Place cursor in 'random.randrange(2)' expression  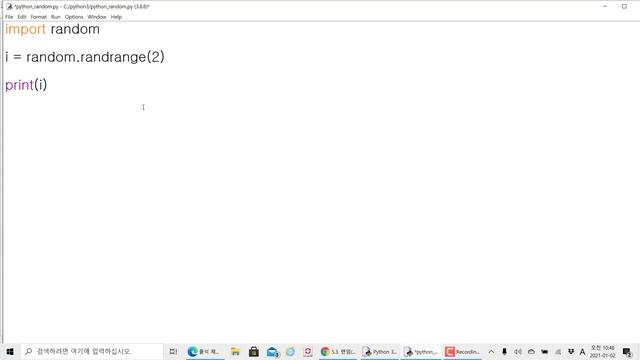(x=95, y=57)
